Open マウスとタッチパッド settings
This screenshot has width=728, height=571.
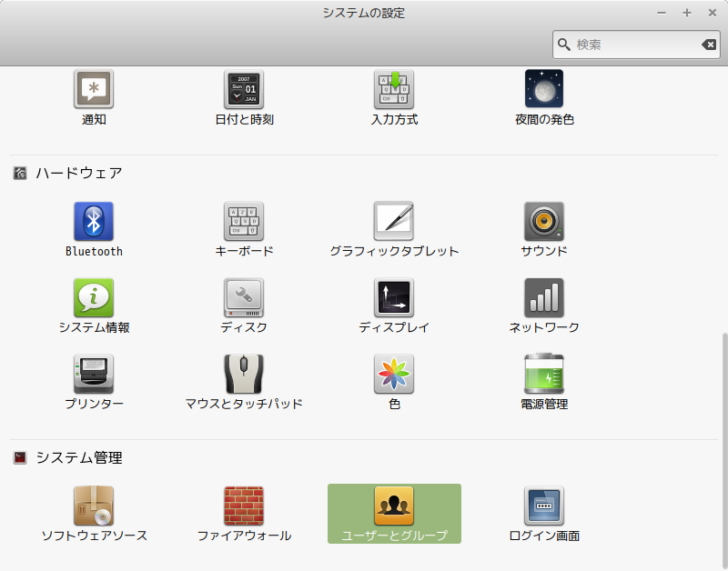[x=244, y=382]
